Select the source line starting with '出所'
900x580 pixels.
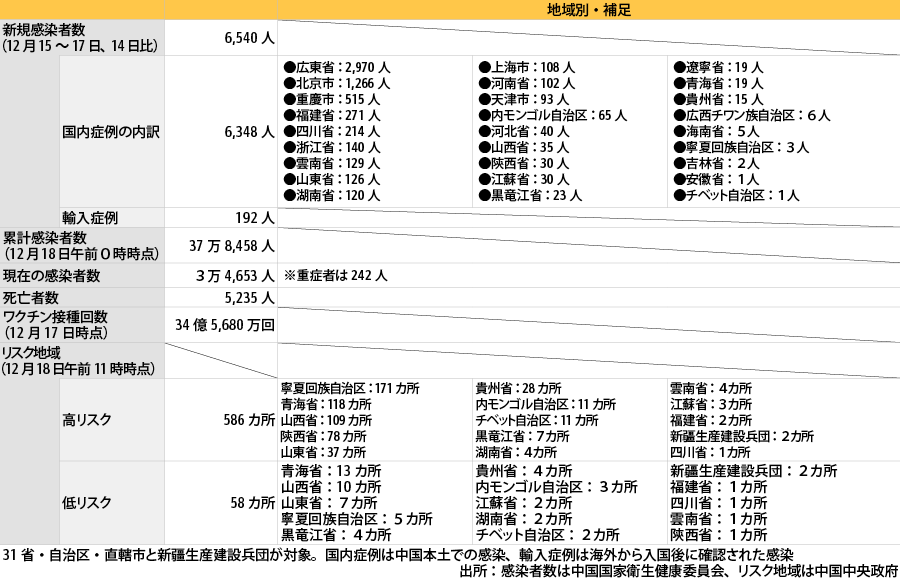[679, 571]
